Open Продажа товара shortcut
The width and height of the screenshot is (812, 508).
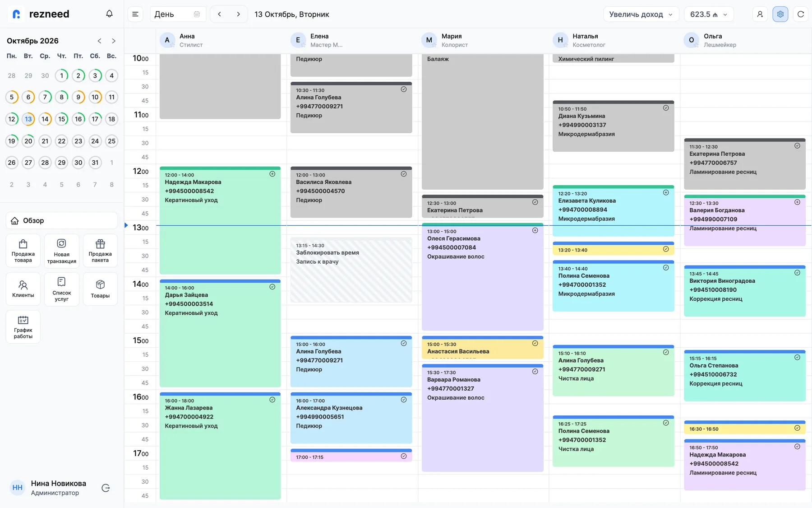pyautogui.click(x=23, y=251)
